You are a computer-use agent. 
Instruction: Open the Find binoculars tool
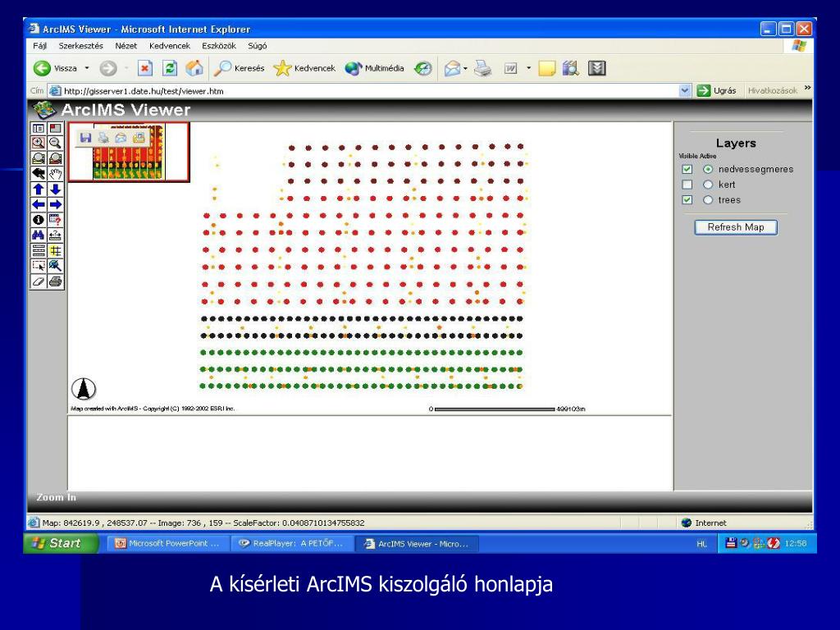point(38,235)
